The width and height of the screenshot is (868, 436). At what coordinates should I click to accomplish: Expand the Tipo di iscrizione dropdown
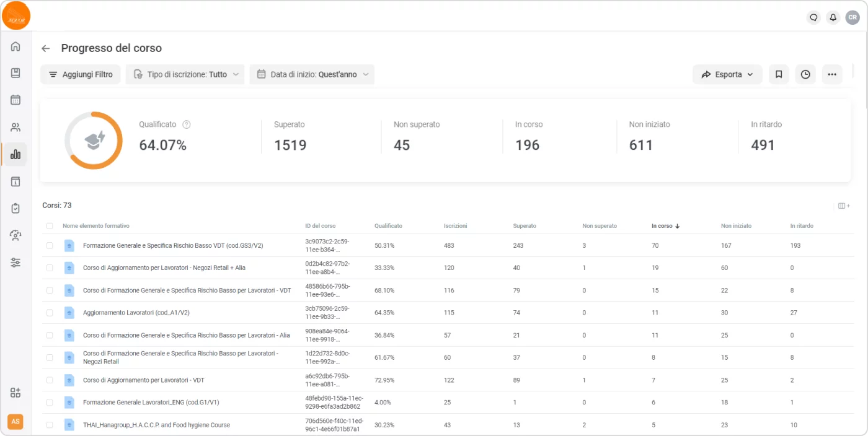185,74
